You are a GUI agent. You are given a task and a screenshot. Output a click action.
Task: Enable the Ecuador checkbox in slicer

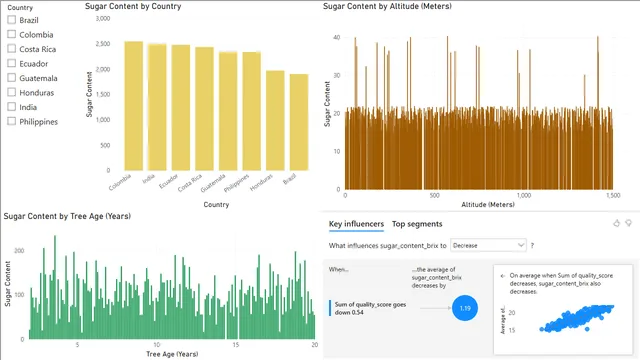[11, 63]
